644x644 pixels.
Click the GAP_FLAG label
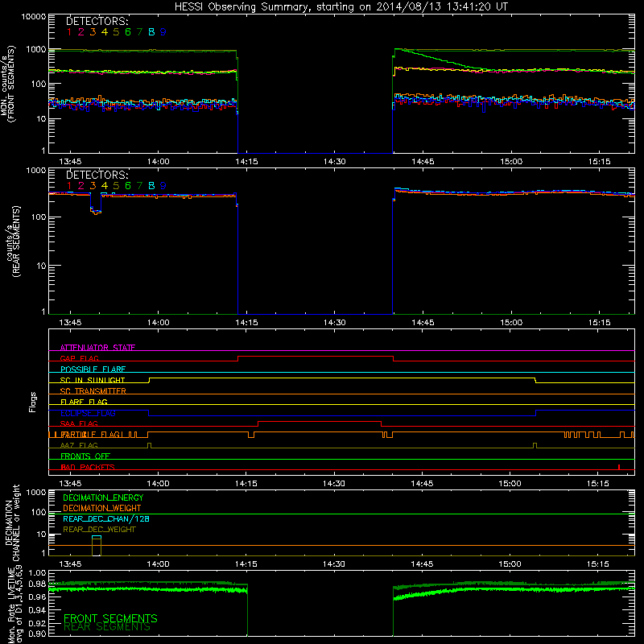[x=79, y=358]
